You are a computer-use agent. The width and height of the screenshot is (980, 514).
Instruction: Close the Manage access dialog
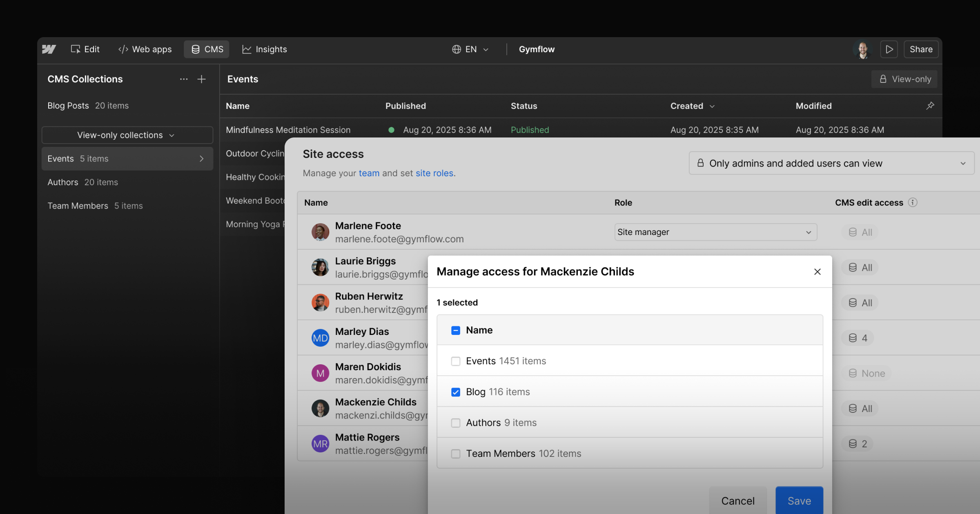(817, 272)
